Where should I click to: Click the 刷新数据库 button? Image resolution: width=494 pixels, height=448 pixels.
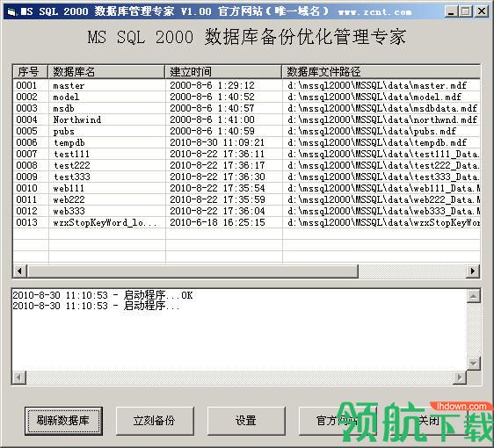[63, 421]
